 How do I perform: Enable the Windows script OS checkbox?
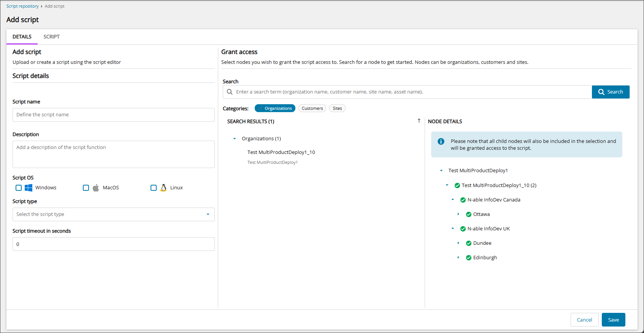19,188
